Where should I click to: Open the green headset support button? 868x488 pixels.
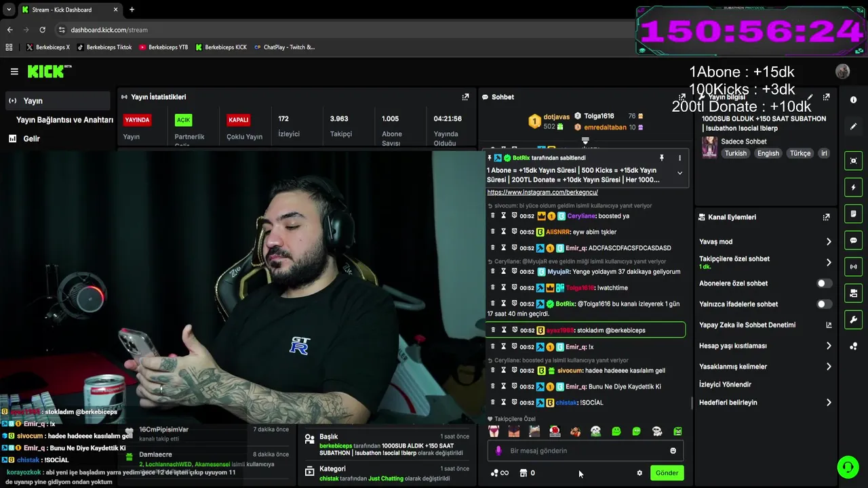click(x=848, y=467)
